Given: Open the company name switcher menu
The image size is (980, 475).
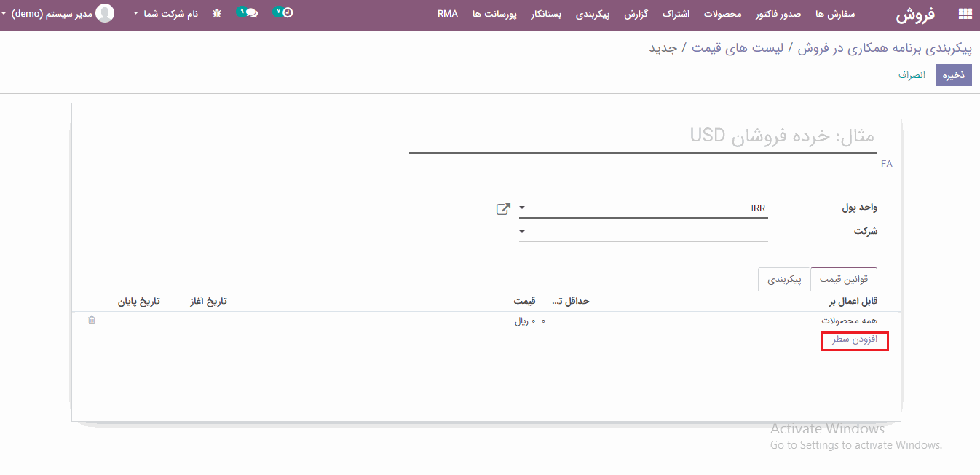Looking at the screenshot, I should (166, 14).
